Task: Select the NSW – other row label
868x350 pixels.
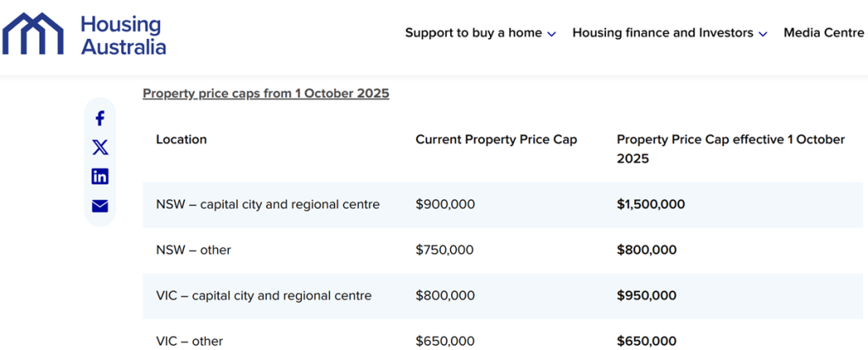Action: (x=193, y=250)
